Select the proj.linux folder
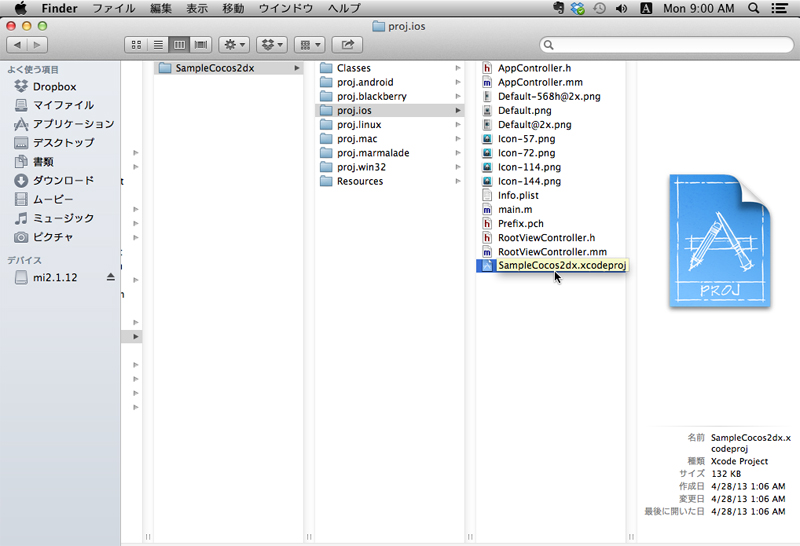The height and width of the screenshot is (546, 800). click(x=389, y=125)
